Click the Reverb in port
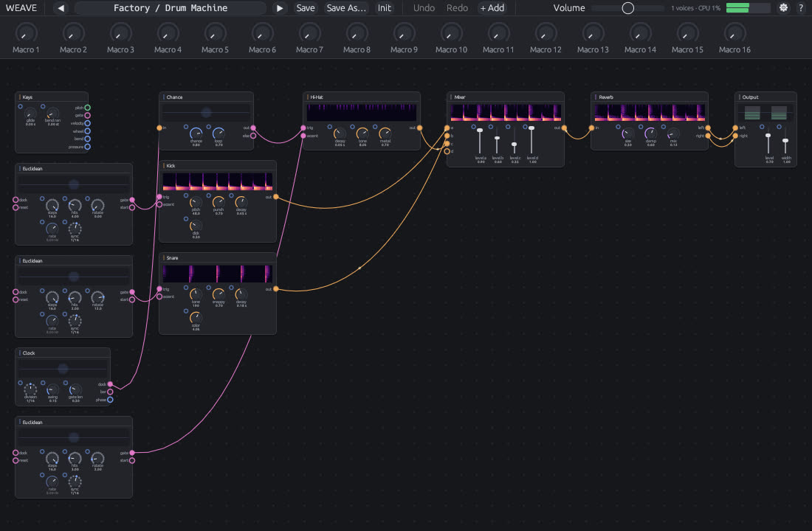Screen dimensions: 812x531 [x=591, y=128]
